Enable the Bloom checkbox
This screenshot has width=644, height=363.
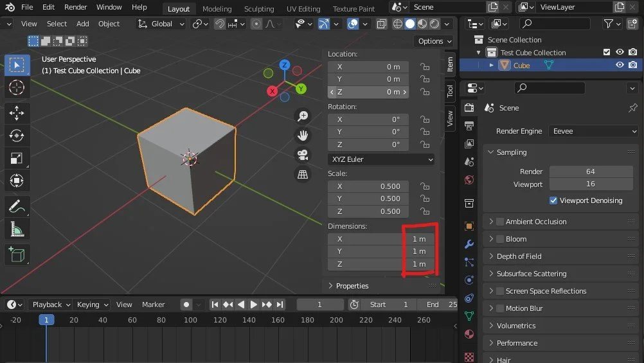[x=500, y=239]
